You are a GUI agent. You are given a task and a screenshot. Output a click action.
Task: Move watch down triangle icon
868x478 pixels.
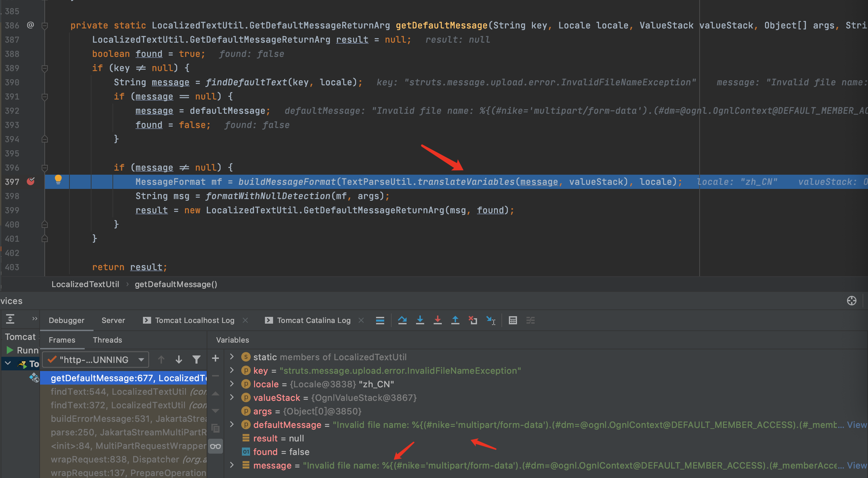coord(215,411)
